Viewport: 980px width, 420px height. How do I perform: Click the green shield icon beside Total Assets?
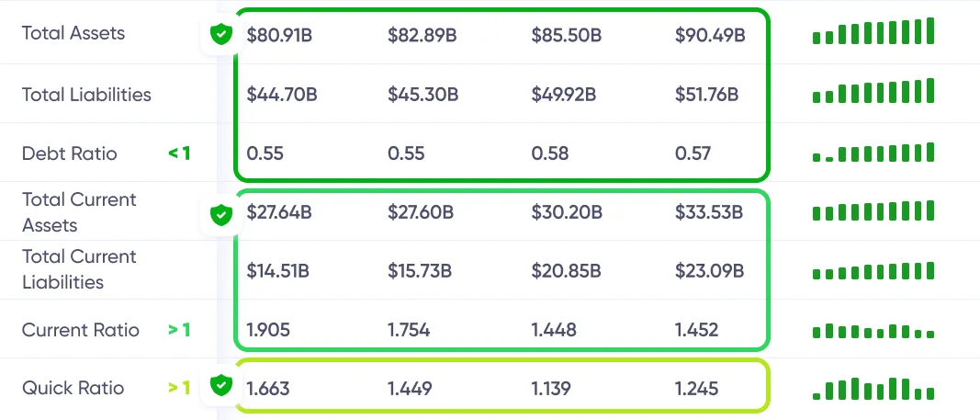click(x=220, y=35)
